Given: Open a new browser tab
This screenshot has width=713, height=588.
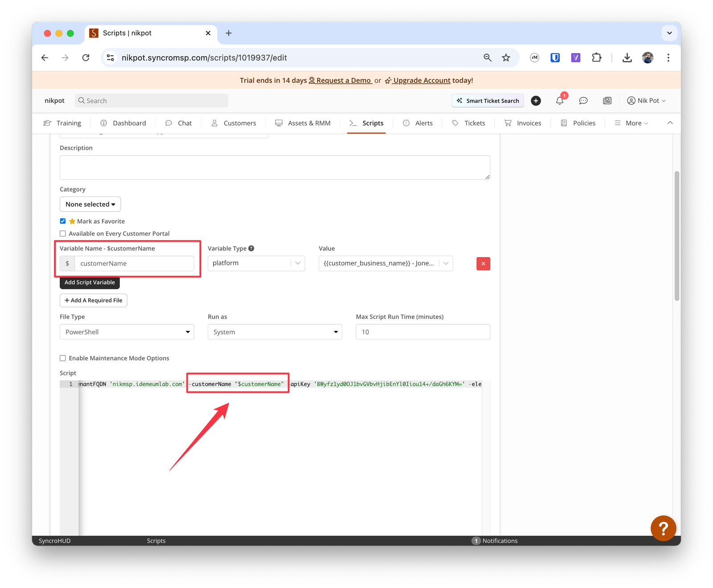Looking at the screenshot, I should coord(229,33).
